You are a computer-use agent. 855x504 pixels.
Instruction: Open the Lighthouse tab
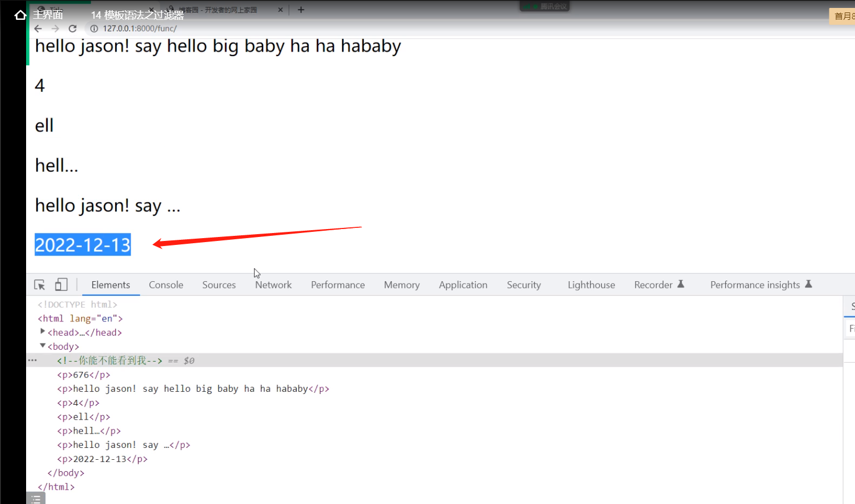(591, 285)
